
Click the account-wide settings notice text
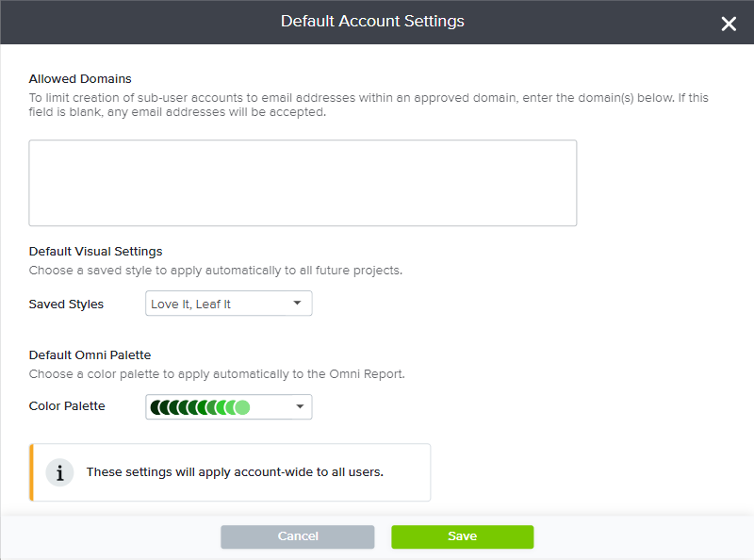(x=235, y=472)
